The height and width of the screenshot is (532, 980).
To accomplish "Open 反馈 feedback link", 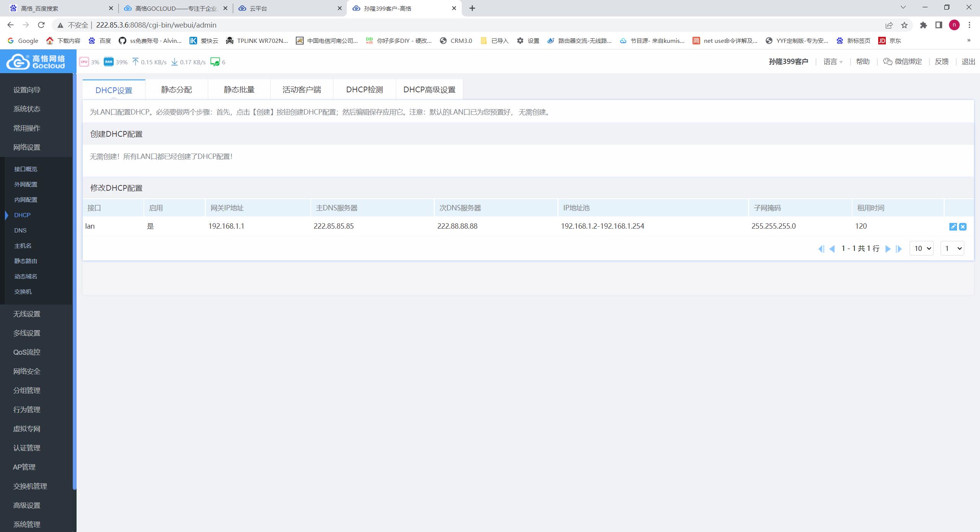I will pos(942,62).
